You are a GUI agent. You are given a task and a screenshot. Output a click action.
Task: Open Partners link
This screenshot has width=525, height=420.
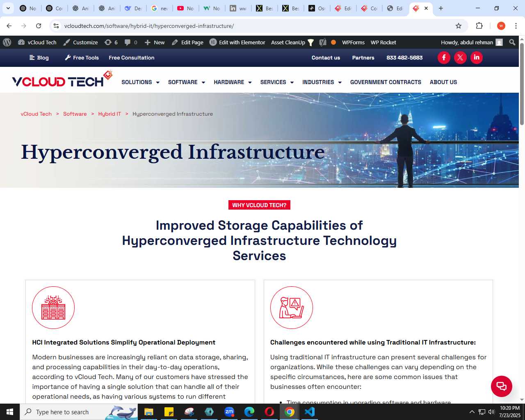click(363, 58)
